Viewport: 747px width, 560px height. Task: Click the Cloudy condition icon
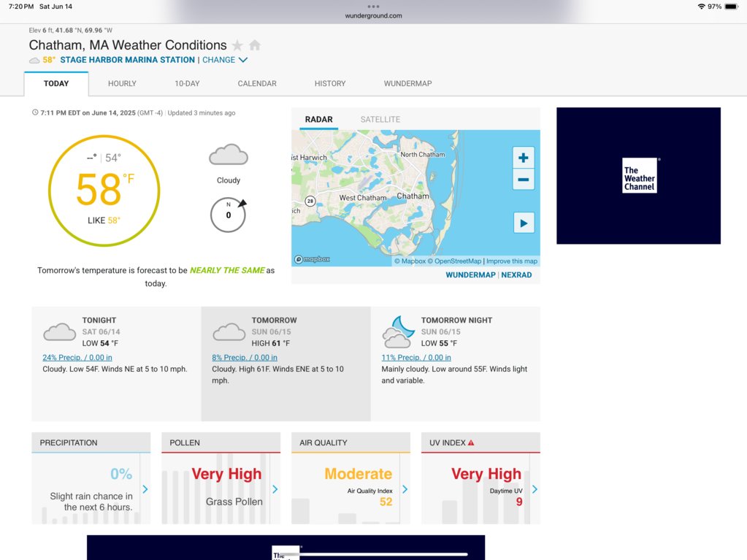229,155
